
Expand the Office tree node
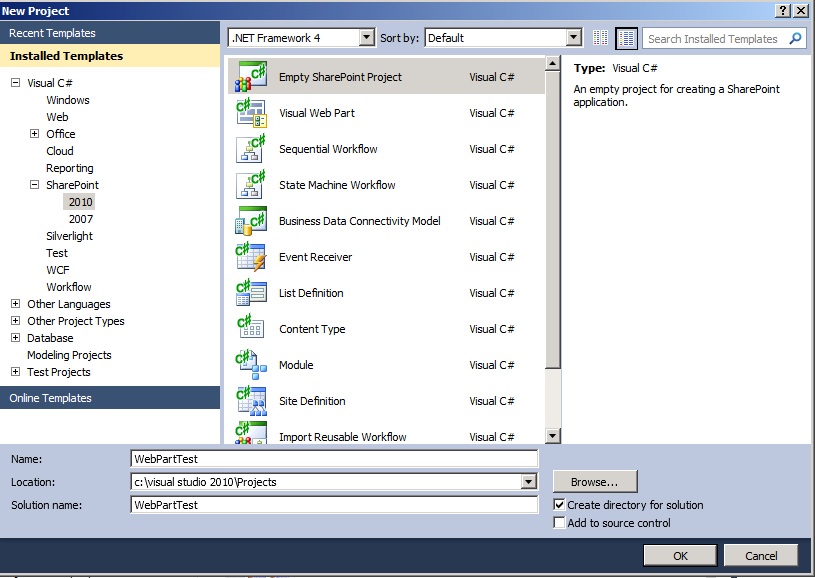(x=34, y=134)
